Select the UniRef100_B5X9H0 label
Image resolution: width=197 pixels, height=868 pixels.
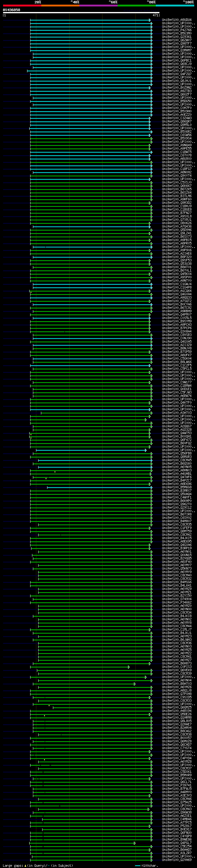pyautogui.click(x=177, y=111)
